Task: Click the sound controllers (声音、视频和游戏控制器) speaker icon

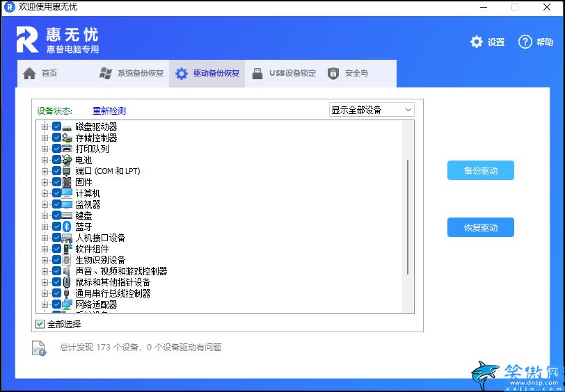Action: (x=67, y=271)
